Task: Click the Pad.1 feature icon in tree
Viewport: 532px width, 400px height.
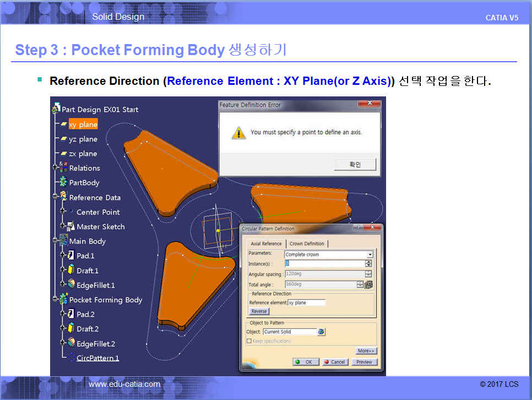Action: pyautogui.click(x=70, y=256)
